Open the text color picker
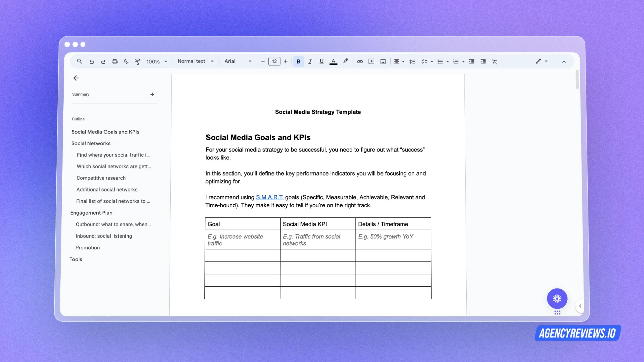644x362 pixels. point(333,61)
